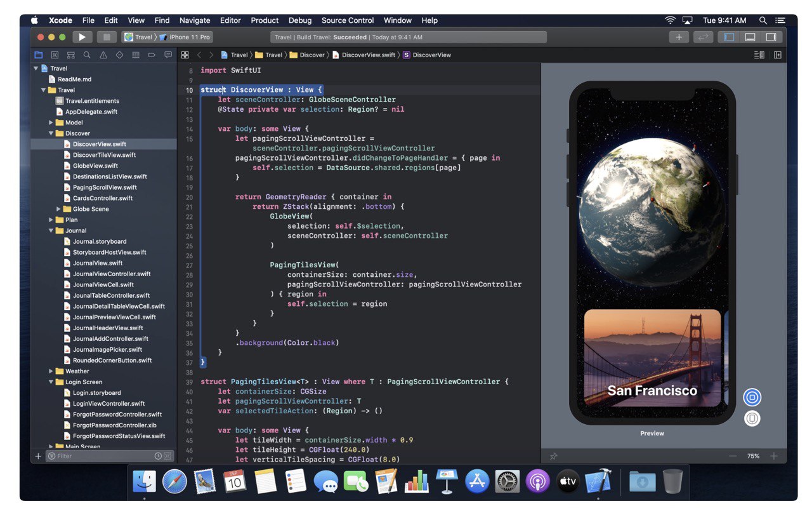
Task: Open the Issue navigator warning icon
Action: tap(103, 55)
